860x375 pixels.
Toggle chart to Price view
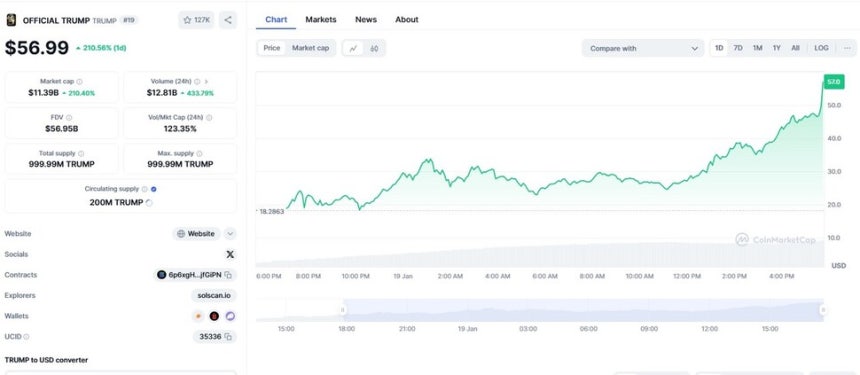pos(271,48)
